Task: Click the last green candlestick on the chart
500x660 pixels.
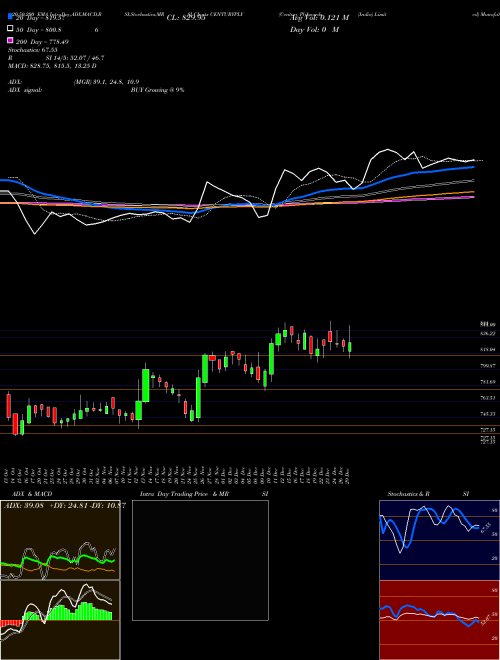Action: coord(350,347)
